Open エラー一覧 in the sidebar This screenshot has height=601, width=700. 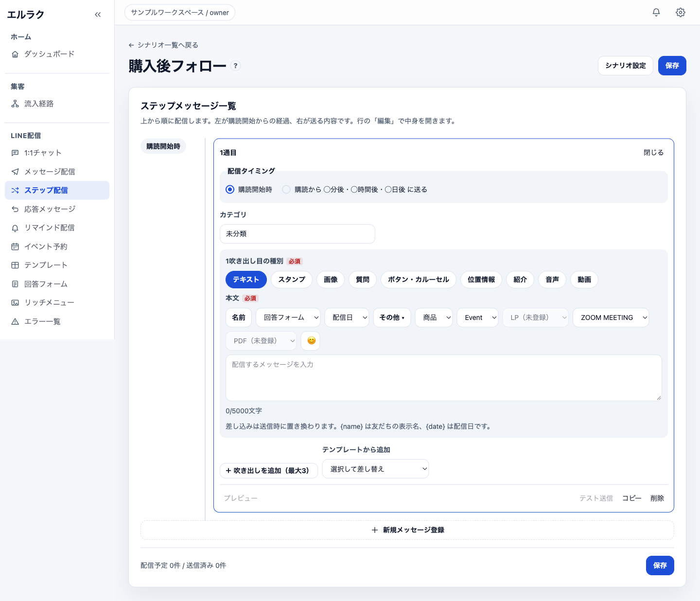57,321
